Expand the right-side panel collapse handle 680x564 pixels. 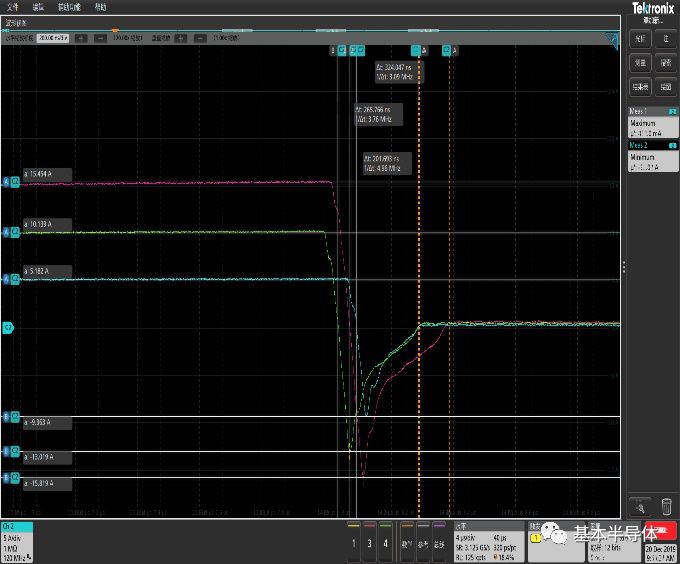(624, 268)
